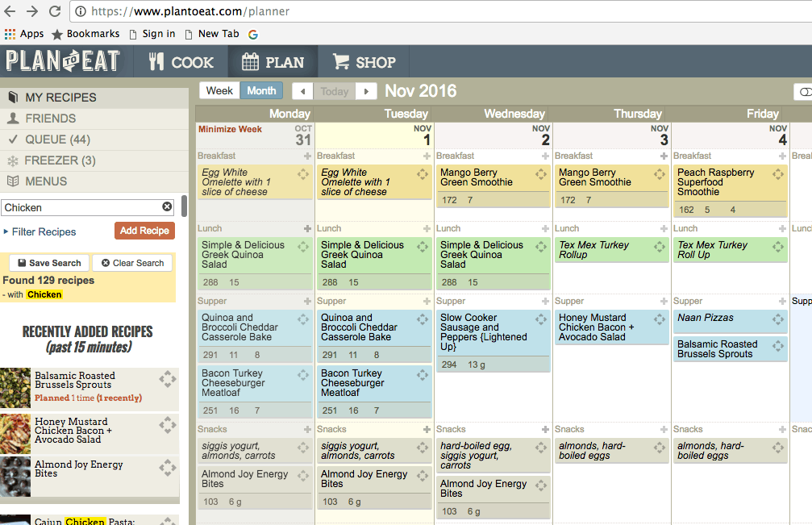Select My Recipes in the sidebar
Viewport: 812px width, 525px height.
(x=94, y=98)
